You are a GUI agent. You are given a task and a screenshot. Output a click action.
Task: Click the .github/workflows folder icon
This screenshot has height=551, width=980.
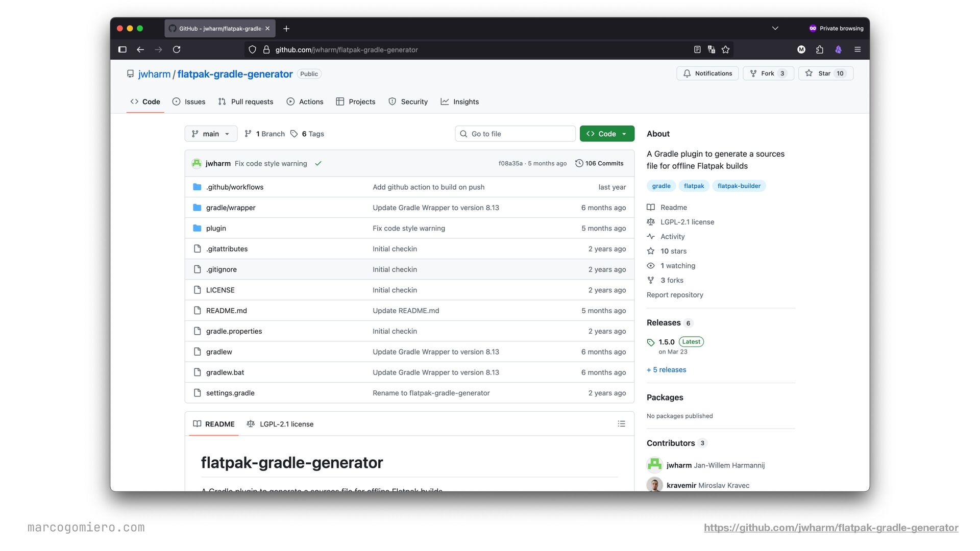[x=197, y=187]
